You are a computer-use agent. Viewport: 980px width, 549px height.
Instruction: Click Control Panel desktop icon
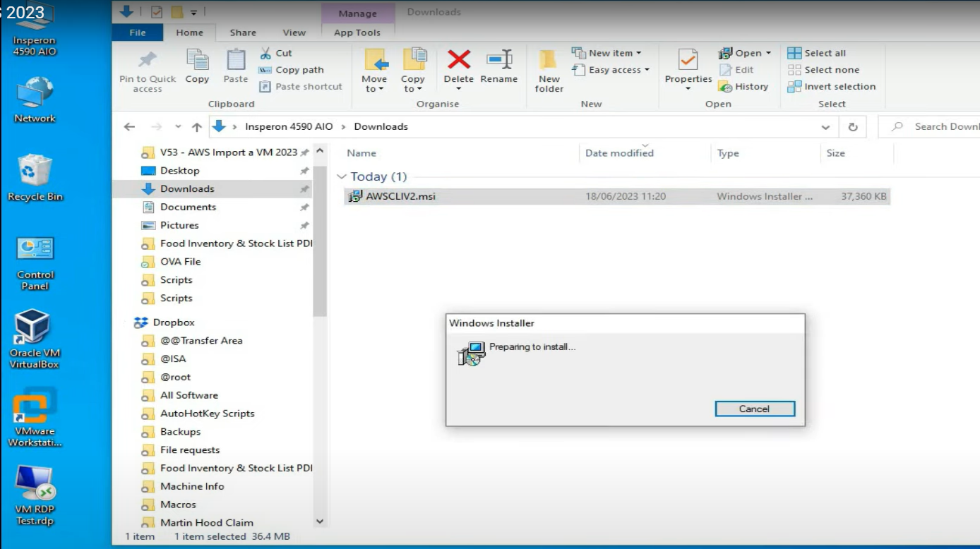pyautogui.click(x=35, y=262)
